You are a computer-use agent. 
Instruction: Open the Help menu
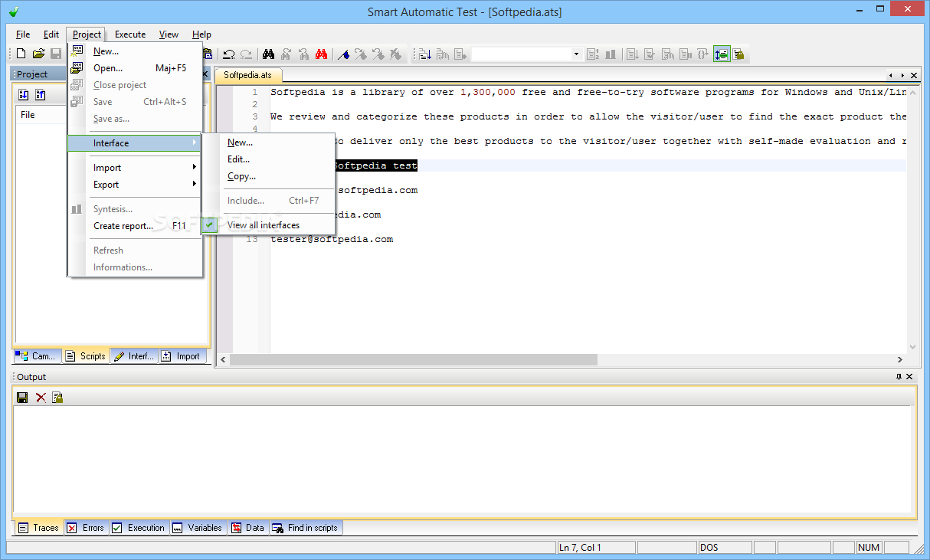[201, 34]
